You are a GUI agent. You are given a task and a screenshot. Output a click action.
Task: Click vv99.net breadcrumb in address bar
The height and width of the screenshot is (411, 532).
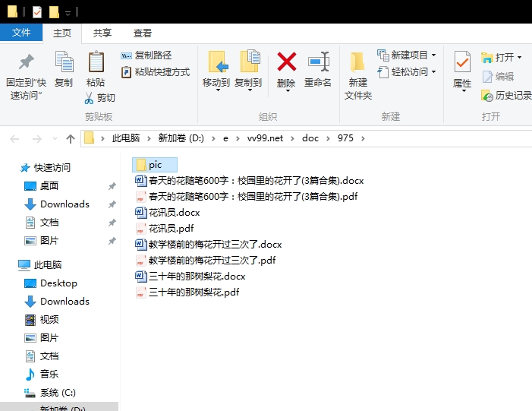coord(265,138)
